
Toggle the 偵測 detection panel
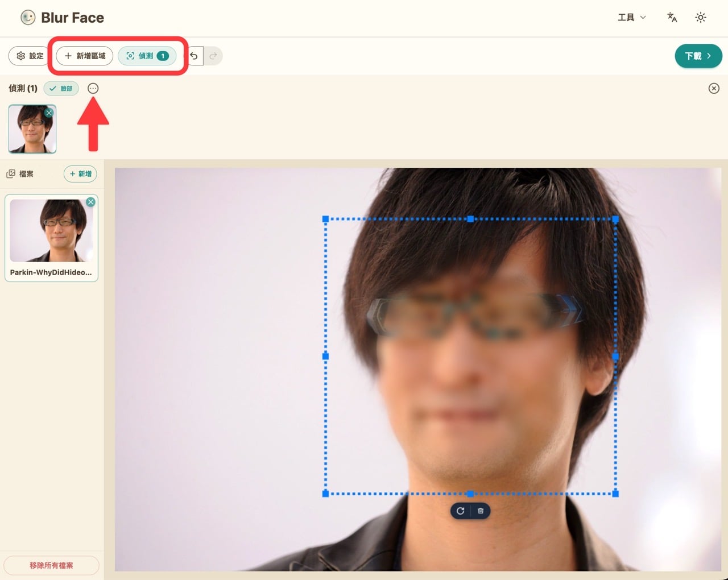[147, 56]
